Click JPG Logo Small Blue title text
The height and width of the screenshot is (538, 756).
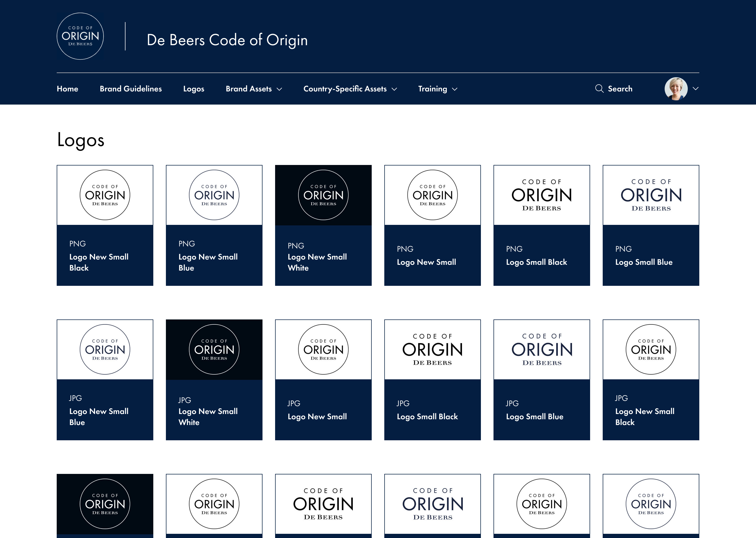click(534, 416)
